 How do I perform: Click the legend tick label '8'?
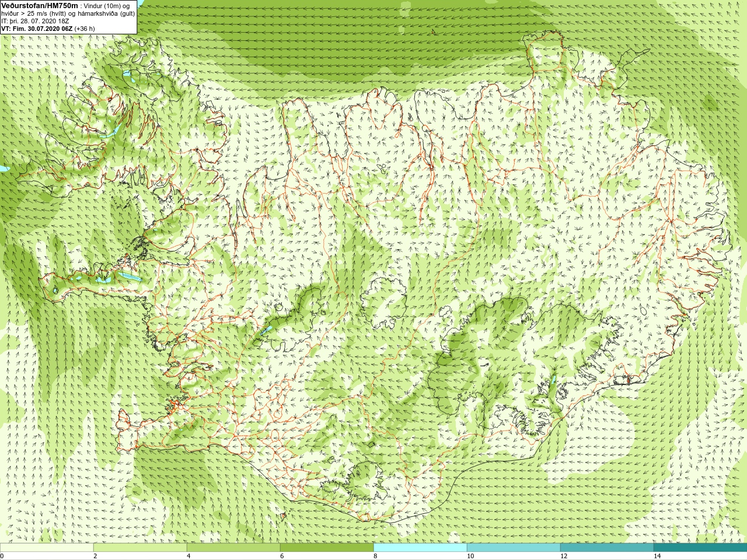pos(376,556)
